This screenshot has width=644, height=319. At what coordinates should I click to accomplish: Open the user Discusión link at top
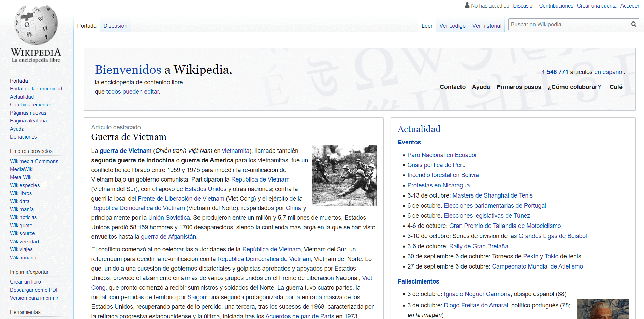524,6
